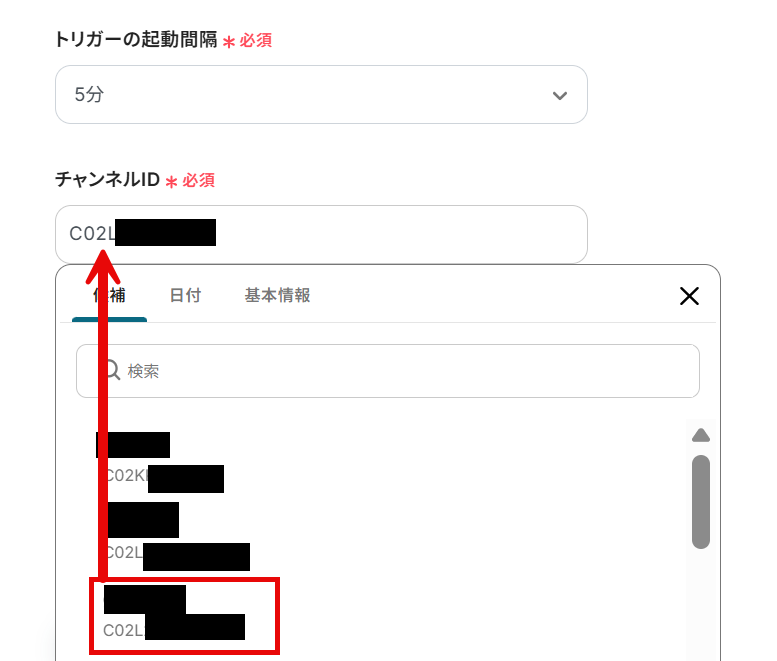Click the チャンネルID label
Screen dimensions: 777x661
coord(108,179)
